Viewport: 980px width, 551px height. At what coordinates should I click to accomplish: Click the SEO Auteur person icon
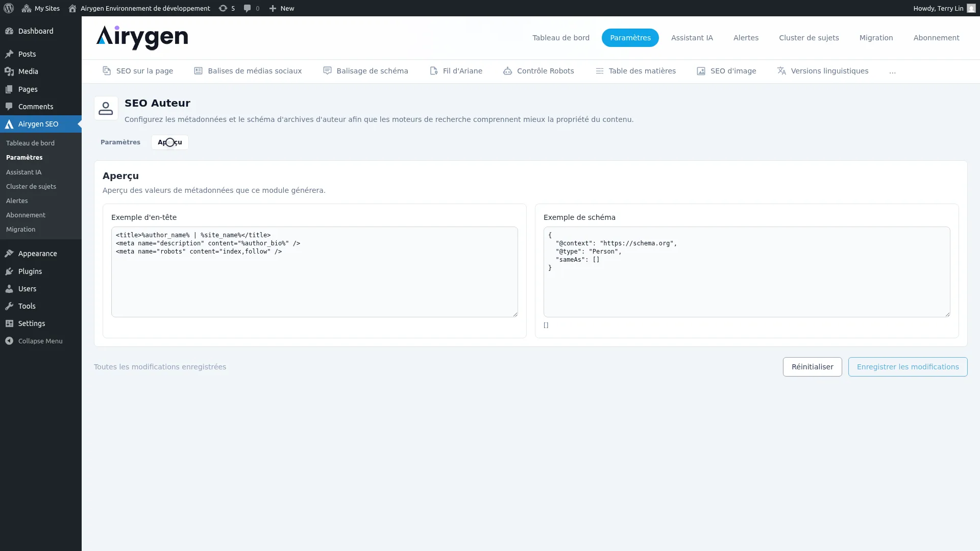[x=106, y=108]
